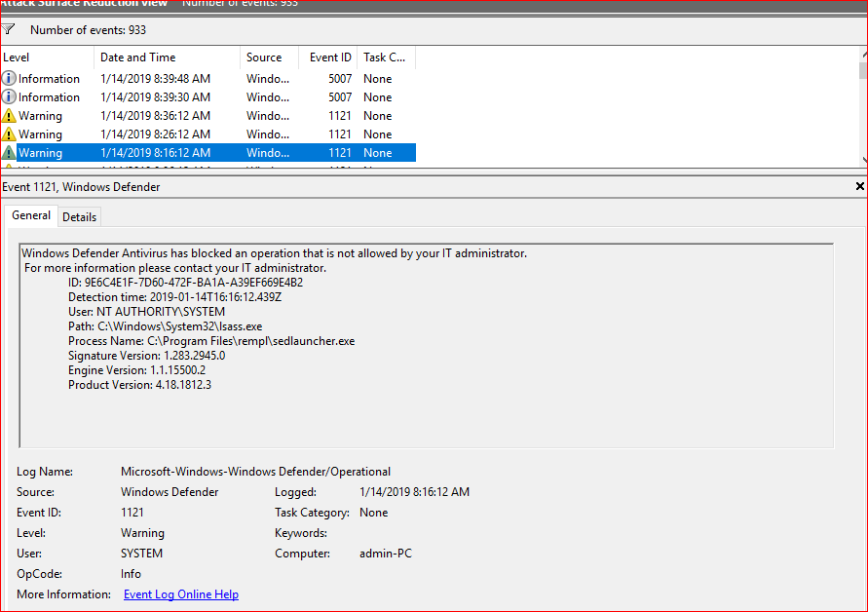Viewport: 868px width, 612px height.
Task: Close the Event 1121 preview pane
Action: (x=859, y=186)
